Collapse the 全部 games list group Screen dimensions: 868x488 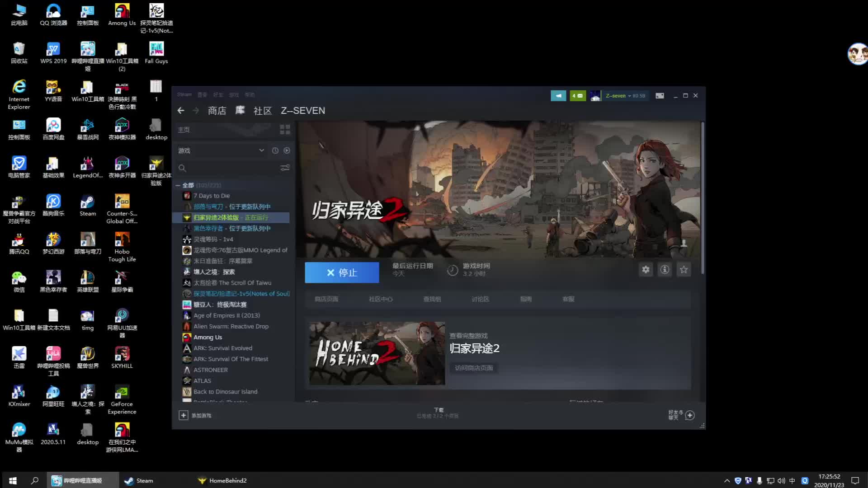click(x=178, y=186)
